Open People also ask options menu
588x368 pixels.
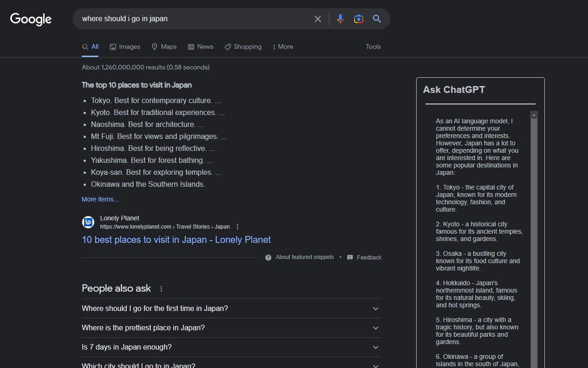pos(161,289)
